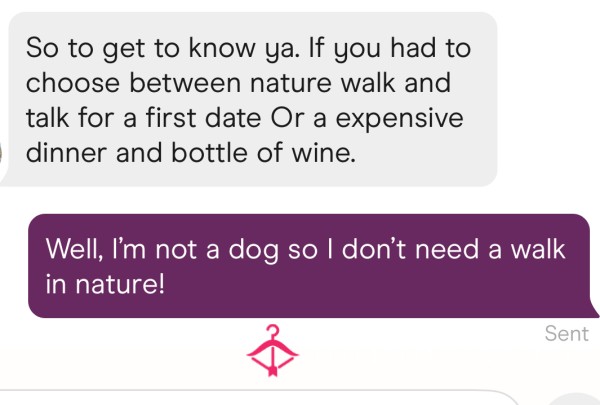Select the purple sent message bubble
The height and width of the screenshot is (405, 600).
[313, 266]
